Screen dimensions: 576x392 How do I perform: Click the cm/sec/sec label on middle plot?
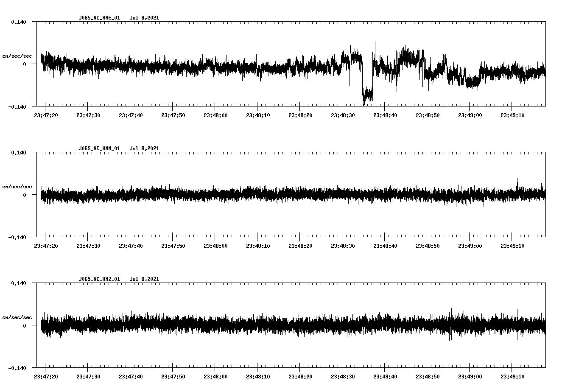click(17, 186)
